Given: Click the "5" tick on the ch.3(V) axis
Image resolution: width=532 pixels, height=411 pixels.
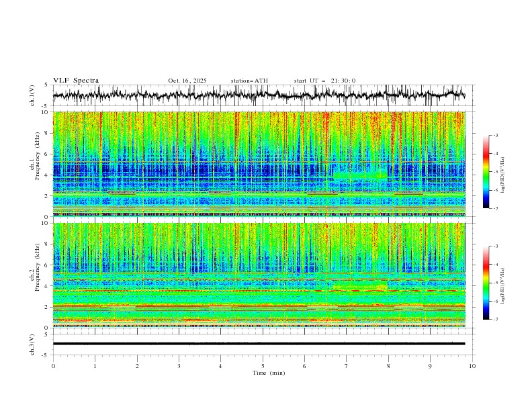Looking at the screenshot, I should click(46, 334).
